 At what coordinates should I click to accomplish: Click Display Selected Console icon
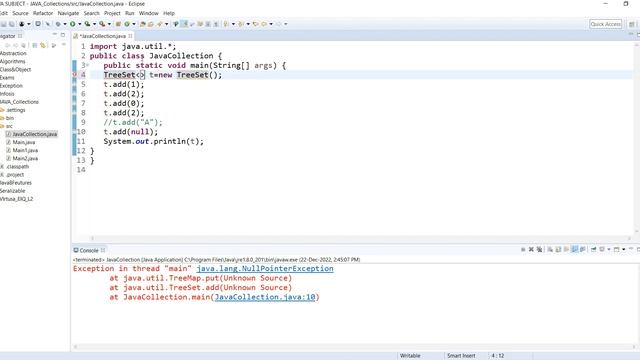602,249
